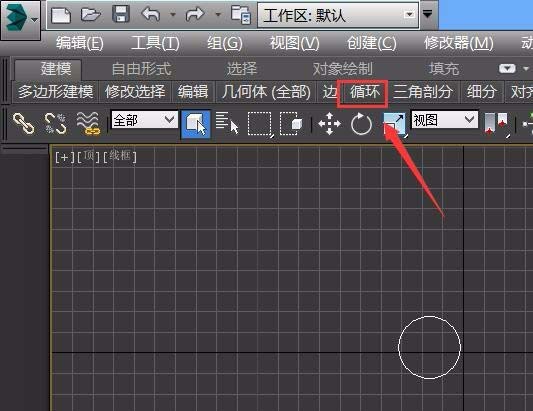Activate the Select Object tool
Viewport: 533px width, 411px height.
[x=196, y=124]
